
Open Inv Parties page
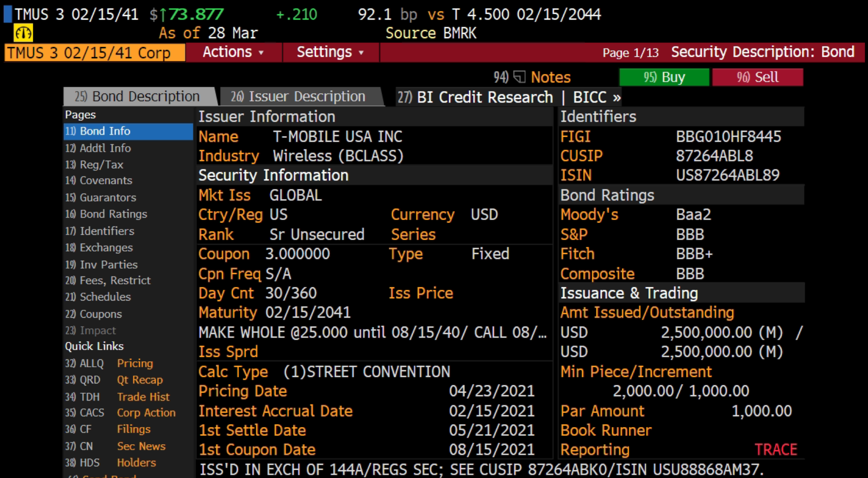click(101, 264)
